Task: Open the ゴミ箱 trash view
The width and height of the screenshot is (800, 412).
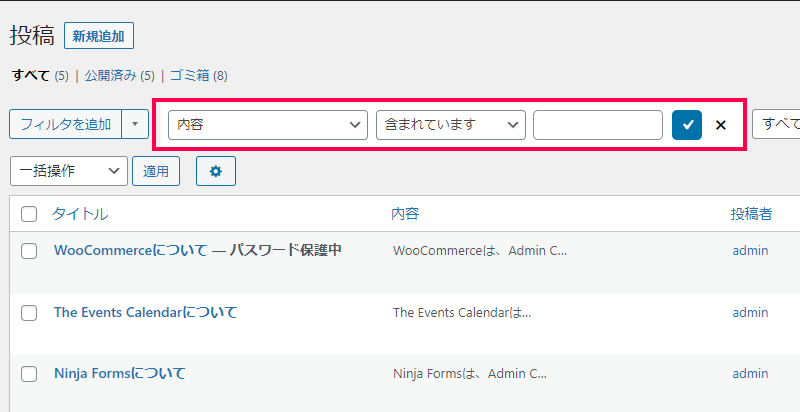Action: (190, 75)
